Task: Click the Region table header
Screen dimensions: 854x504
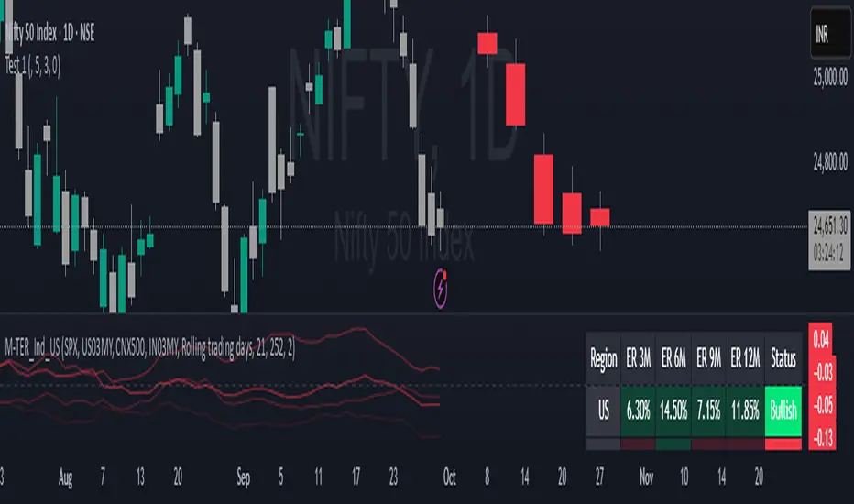Action: (x=604, y=358)
